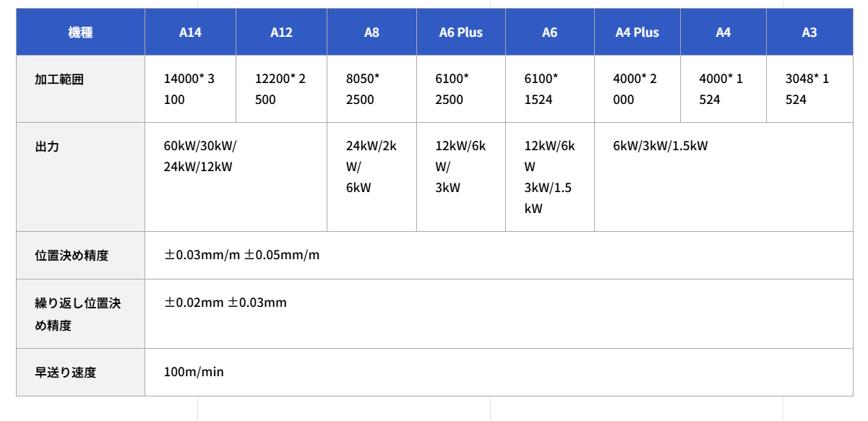Select the 6kW/3kW/1.5kW output cell

(660, 146)
